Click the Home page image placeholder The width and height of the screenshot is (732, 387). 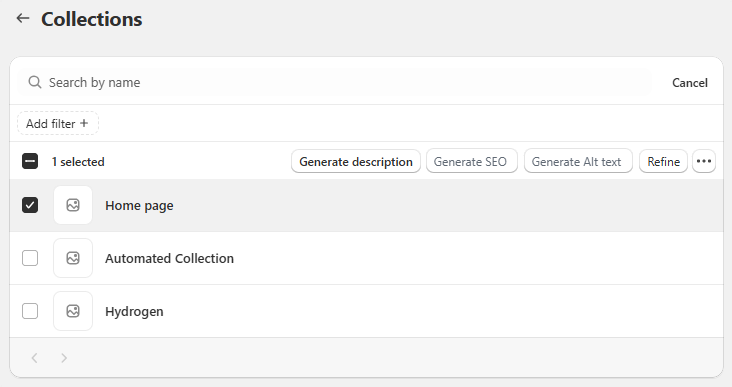coord(73,205)
